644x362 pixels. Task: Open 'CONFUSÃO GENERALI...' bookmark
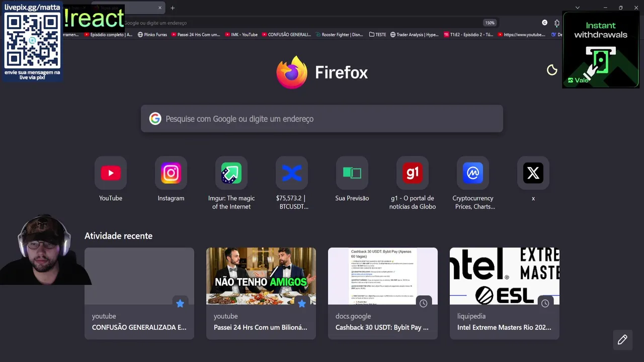(x=286, y=35)
